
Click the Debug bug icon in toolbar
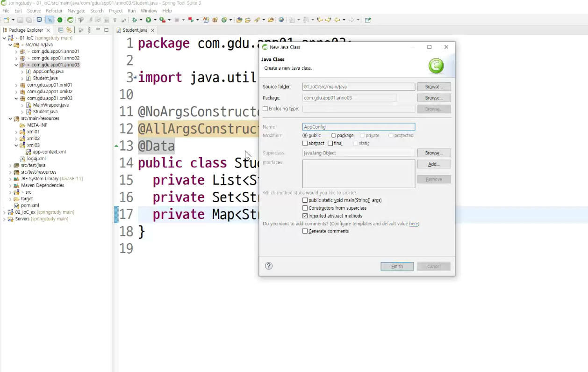coord(134,20)
